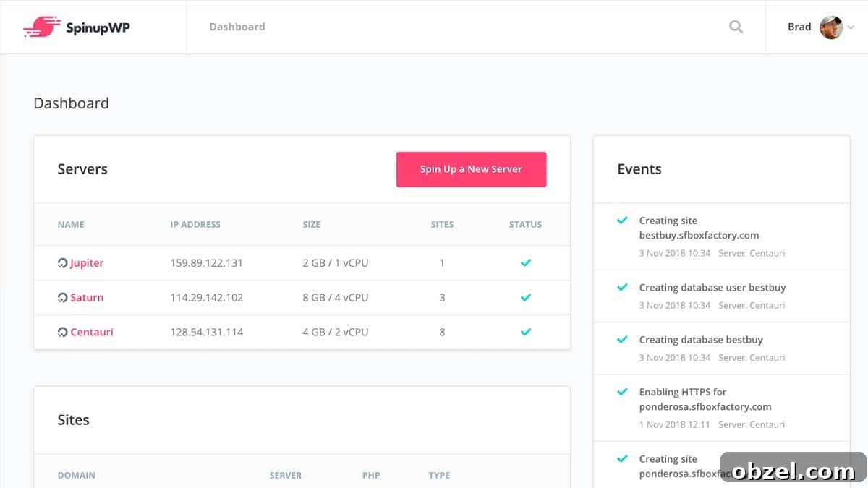Click Creating database bestbuy event text

701,340
